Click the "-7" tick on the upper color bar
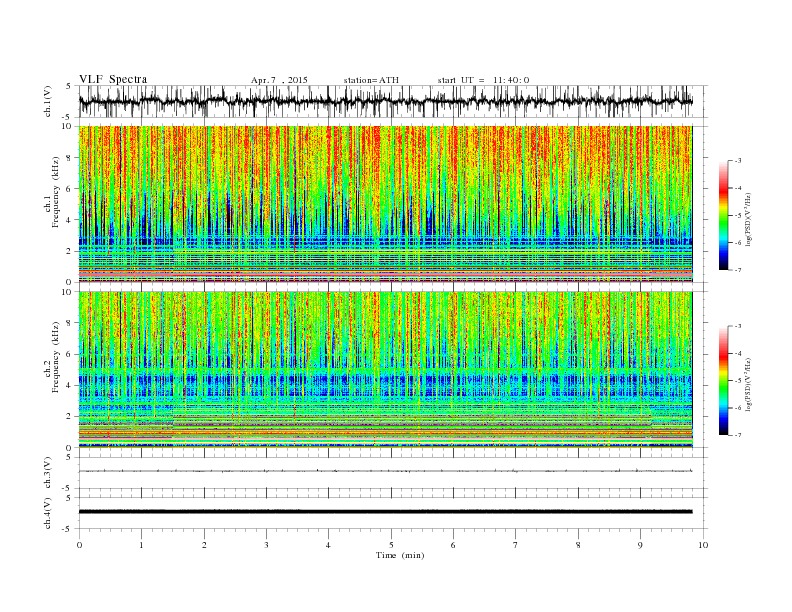This screenshot has height=612, width=792. 737,270
